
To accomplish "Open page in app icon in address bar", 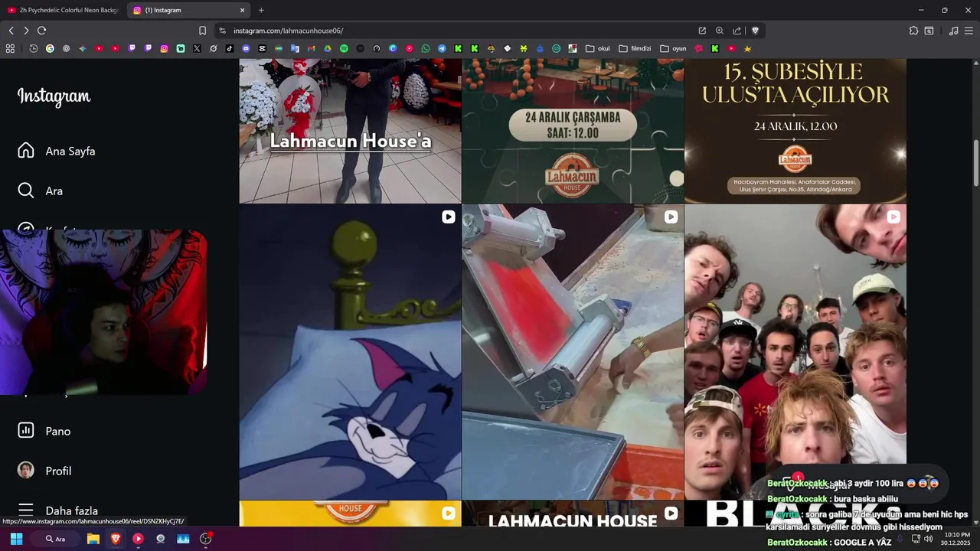I will pos(702,31).
